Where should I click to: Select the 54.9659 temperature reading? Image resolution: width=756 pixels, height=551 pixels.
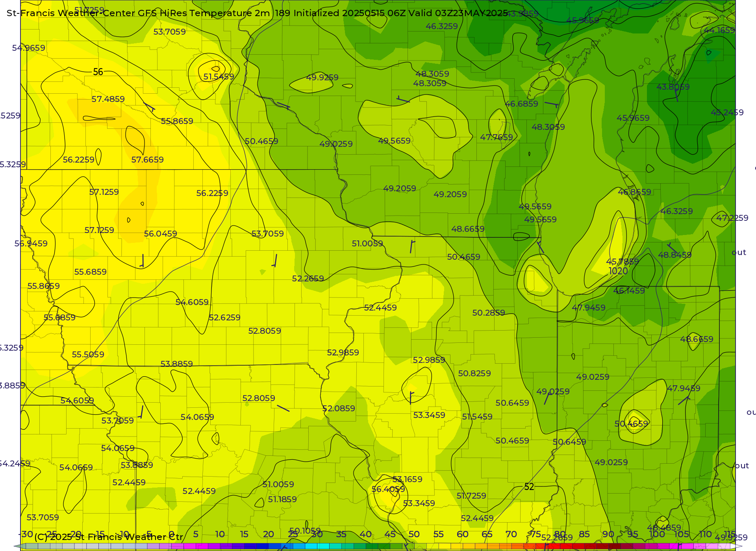point(29,48)
